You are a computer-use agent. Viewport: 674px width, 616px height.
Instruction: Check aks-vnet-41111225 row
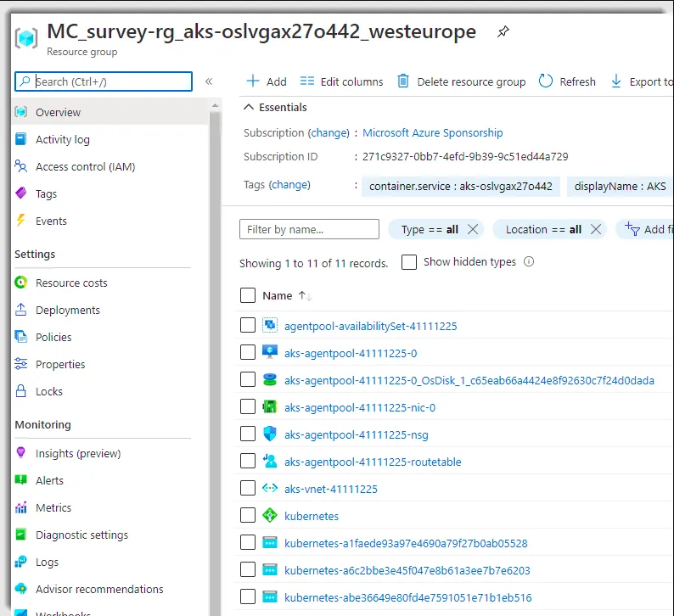(x=248, y=488)
